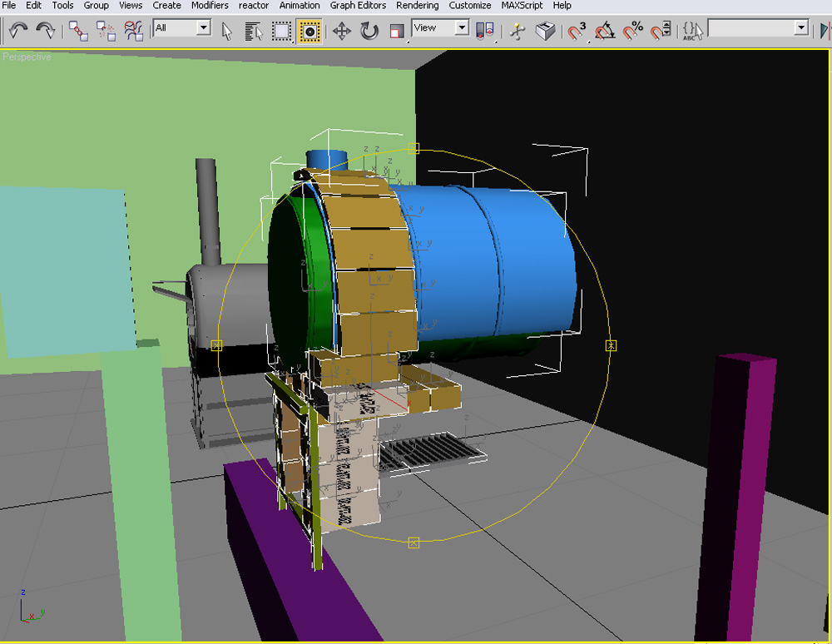
Task: Activate the Select and Link tool
Action: 79,31
